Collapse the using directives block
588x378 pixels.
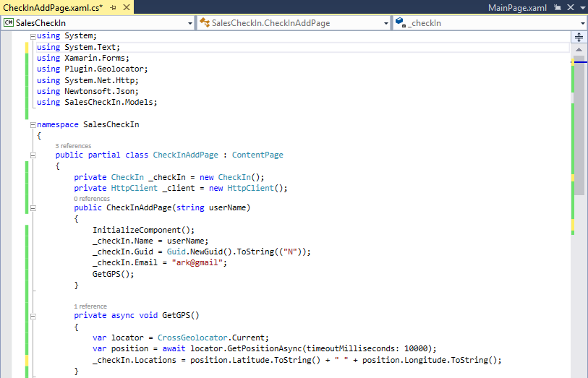33,37
